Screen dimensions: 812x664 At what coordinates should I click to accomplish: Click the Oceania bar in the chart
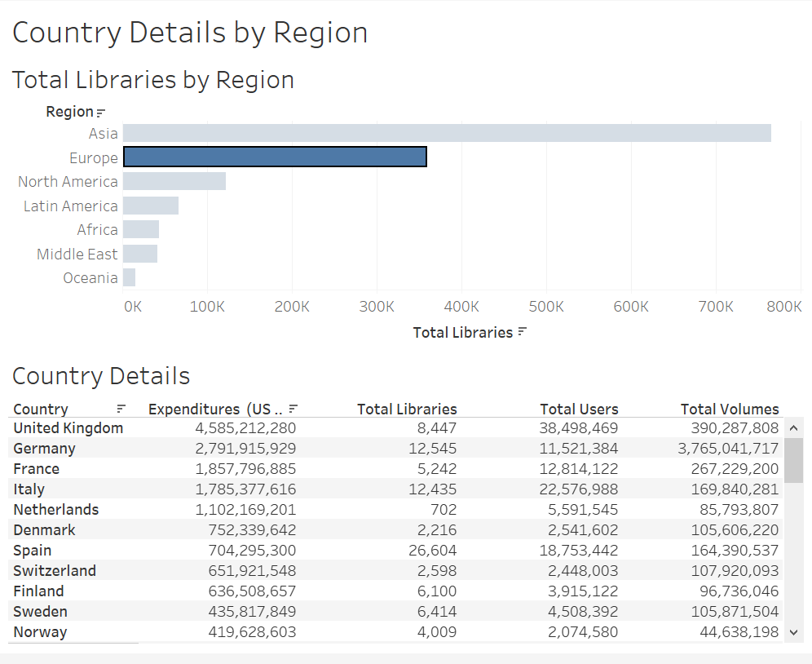pyautogui.click(x=129, y=277)
